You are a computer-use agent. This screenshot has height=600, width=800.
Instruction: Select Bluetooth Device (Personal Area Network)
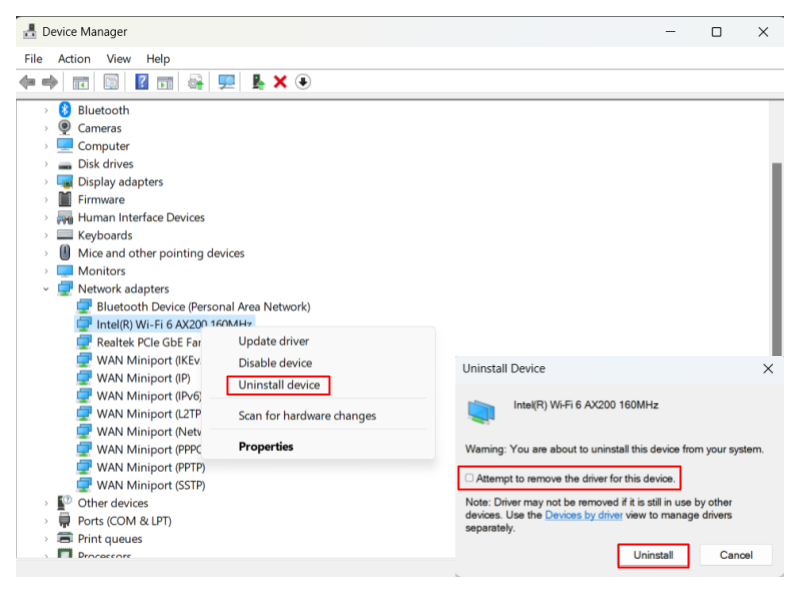coord(203,307)
